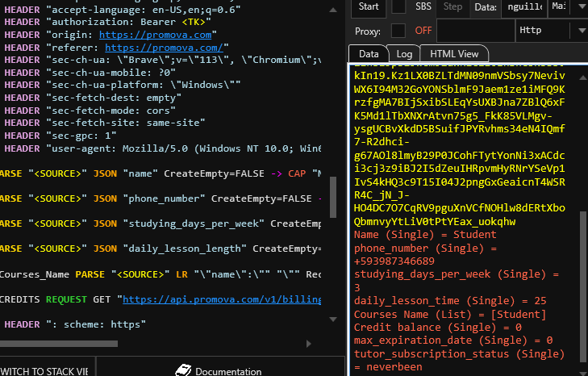Click the accept-language header line
Image resolution: width=588 pixels, height=376 pixels.
123,10
